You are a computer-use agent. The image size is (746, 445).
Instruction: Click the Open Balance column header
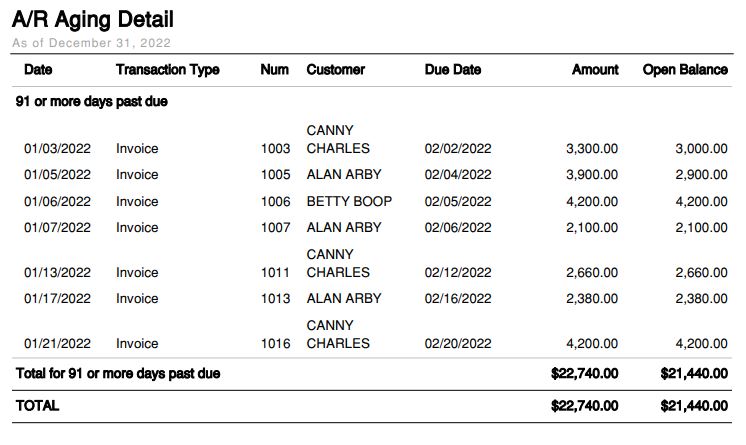coord(684,70)
